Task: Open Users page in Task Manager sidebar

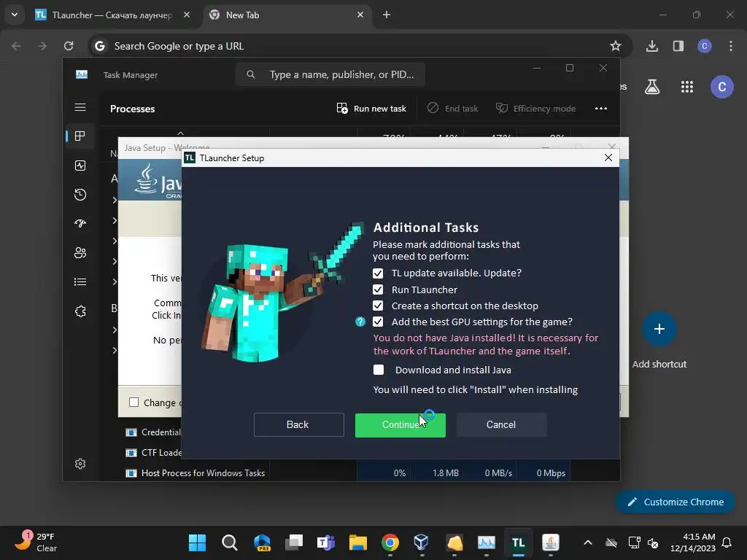Action: [80, 252]
